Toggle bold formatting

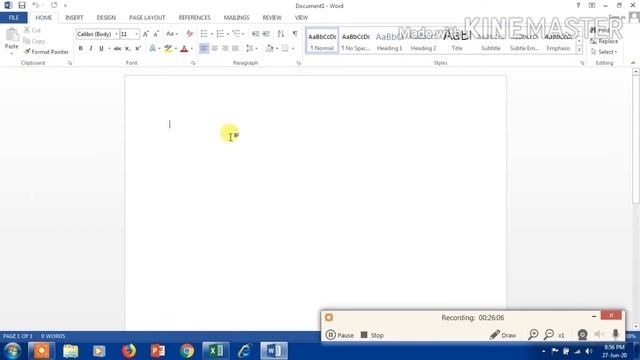click(80, 49)
